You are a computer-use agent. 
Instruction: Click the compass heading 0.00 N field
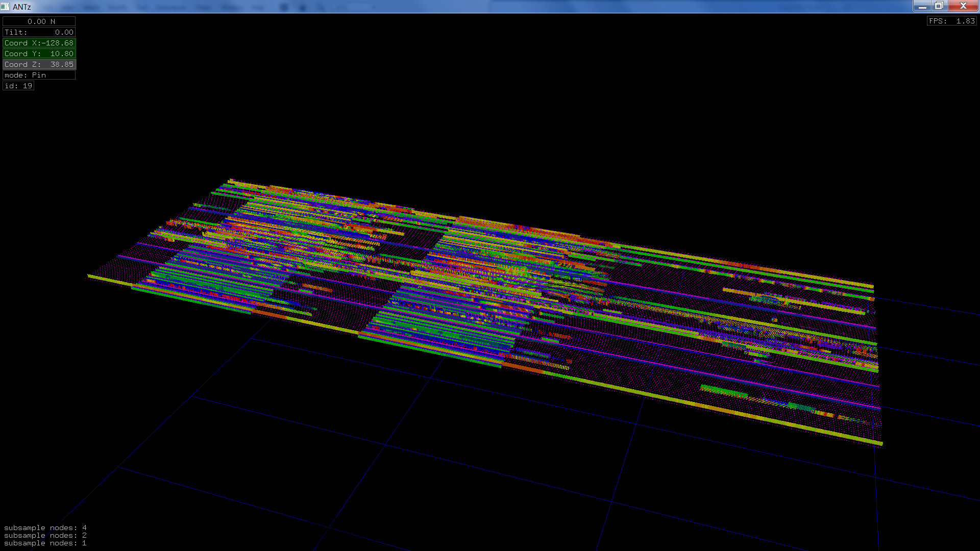click(39, 21)
